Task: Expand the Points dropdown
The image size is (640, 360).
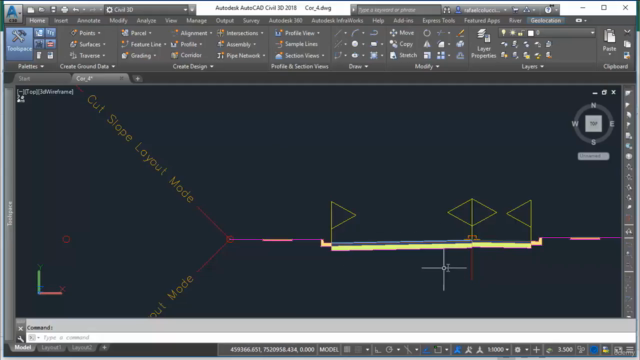Action: [99, 33]
